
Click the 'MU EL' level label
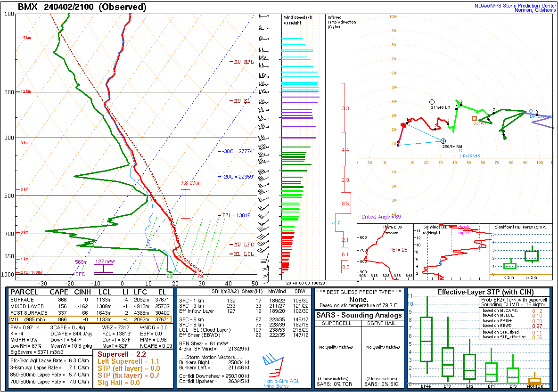tap(240, 101)
